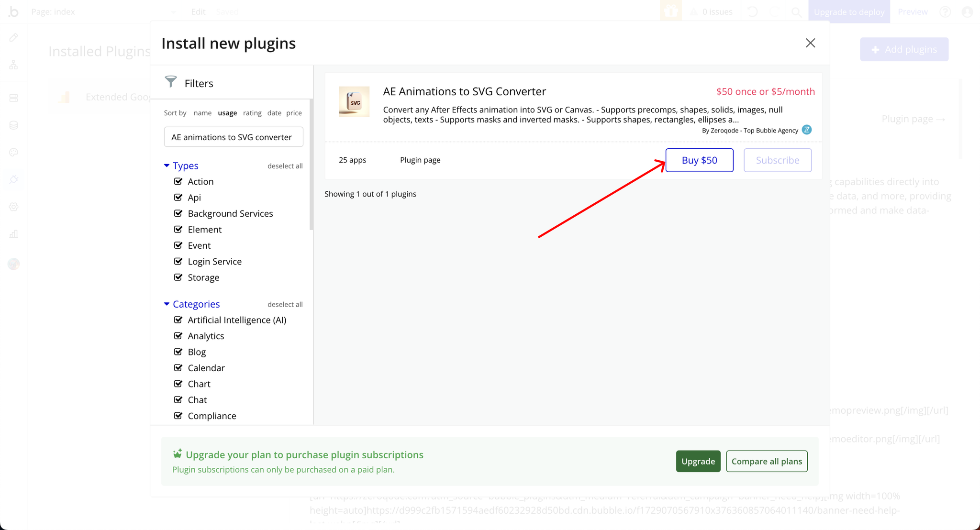Uncheck the Artificial Intelligence (AI) checkbox

pos(178,320)
